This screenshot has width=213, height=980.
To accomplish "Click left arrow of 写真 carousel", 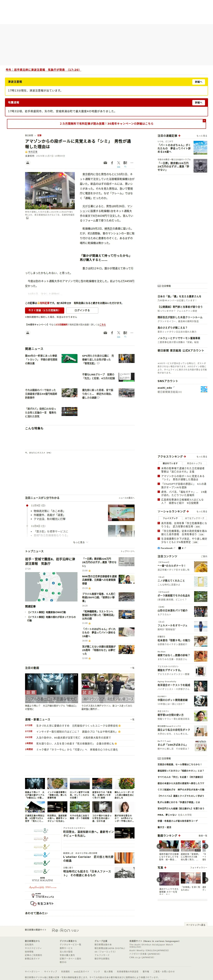I will click(x=160, y=880).
